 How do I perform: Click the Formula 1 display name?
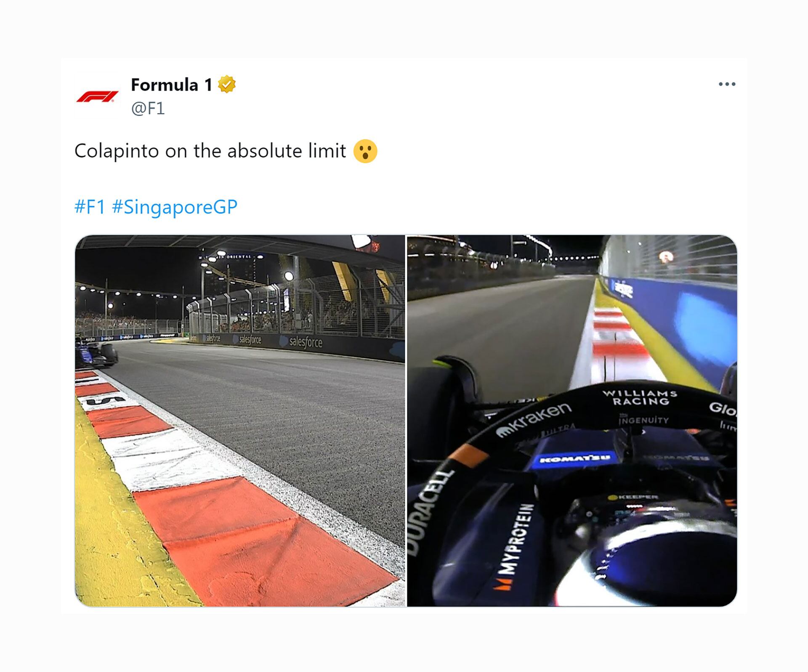pyautogui.click(x=171, y=85)
